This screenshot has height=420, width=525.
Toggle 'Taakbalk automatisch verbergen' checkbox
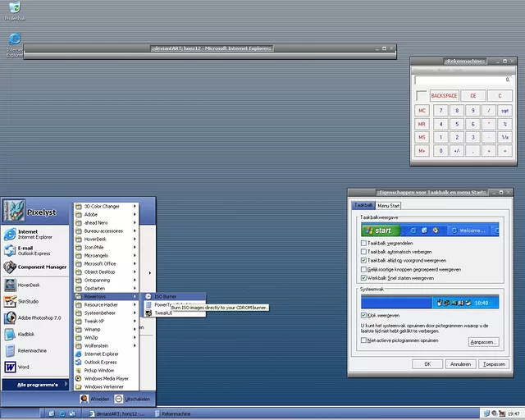[x=364, y=252]
